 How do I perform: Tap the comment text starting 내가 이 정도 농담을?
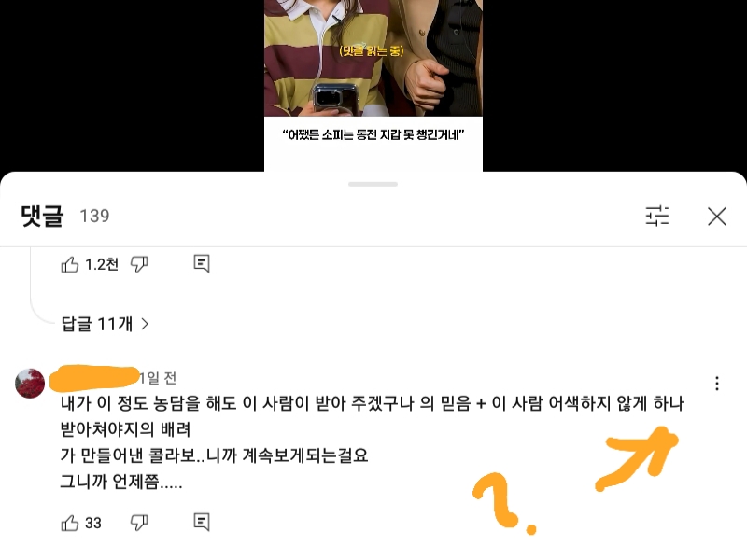click(x=372, y=442)
